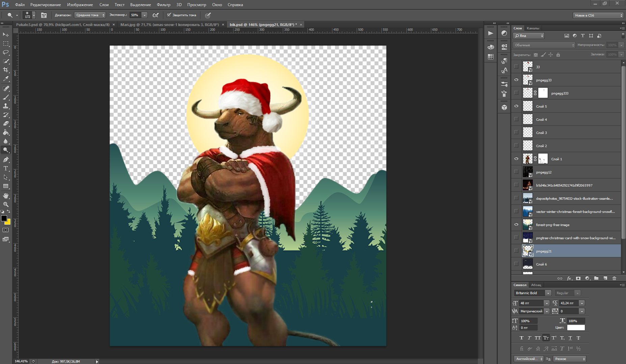Image resolution: width=626 pixels, height=364 pixels.
Task: Open the Диапазон tonal range dropdown
Action: [x=90, y=15]
